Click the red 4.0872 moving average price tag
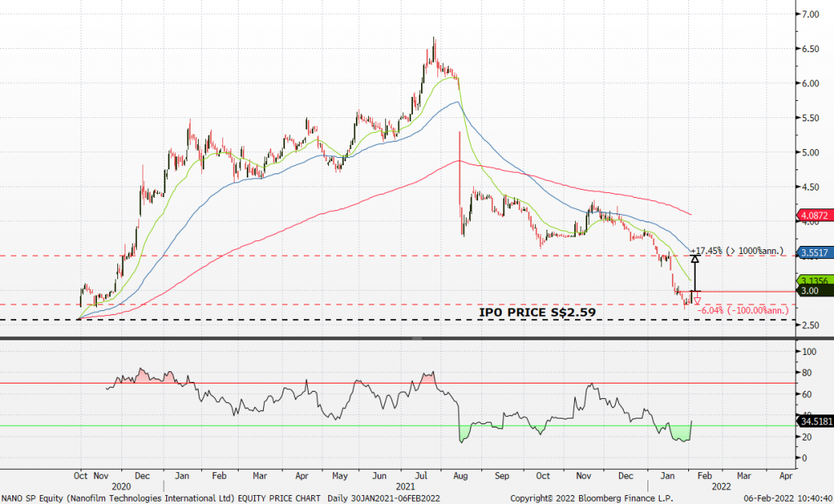The height and width of the screenshot is (504, 834). (x=814, y=215)
